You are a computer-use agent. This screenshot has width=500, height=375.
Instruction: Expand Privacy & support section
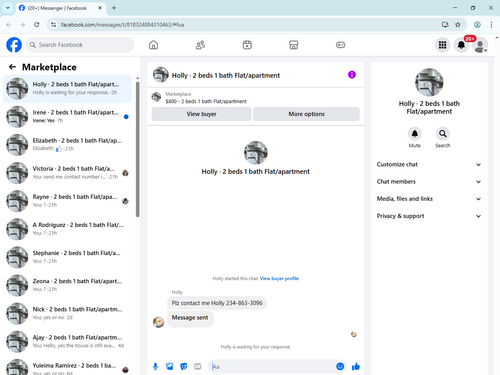(429, 216)
